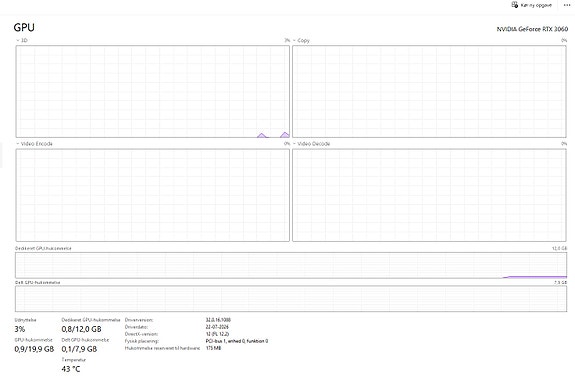575x381 pixels.
Task: Open the Copy engine dropdown
Action: tap(301, 40)
